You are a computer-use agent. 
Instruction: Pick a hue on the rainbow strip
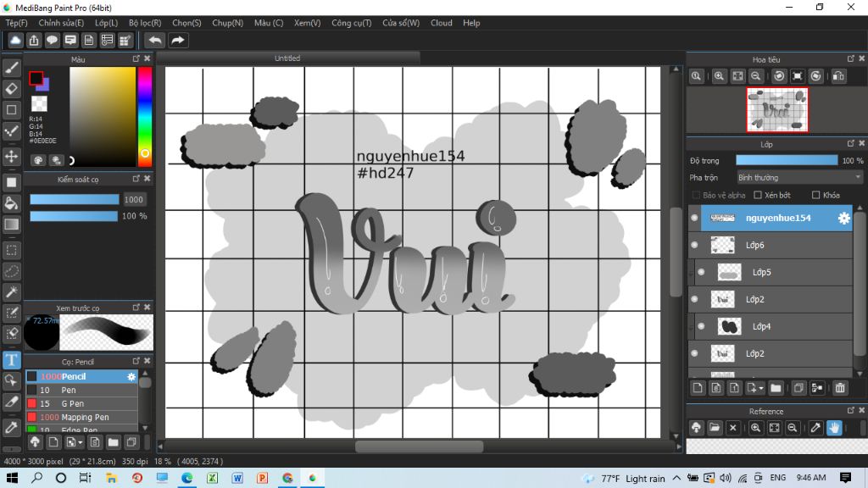tap(144, 116)
